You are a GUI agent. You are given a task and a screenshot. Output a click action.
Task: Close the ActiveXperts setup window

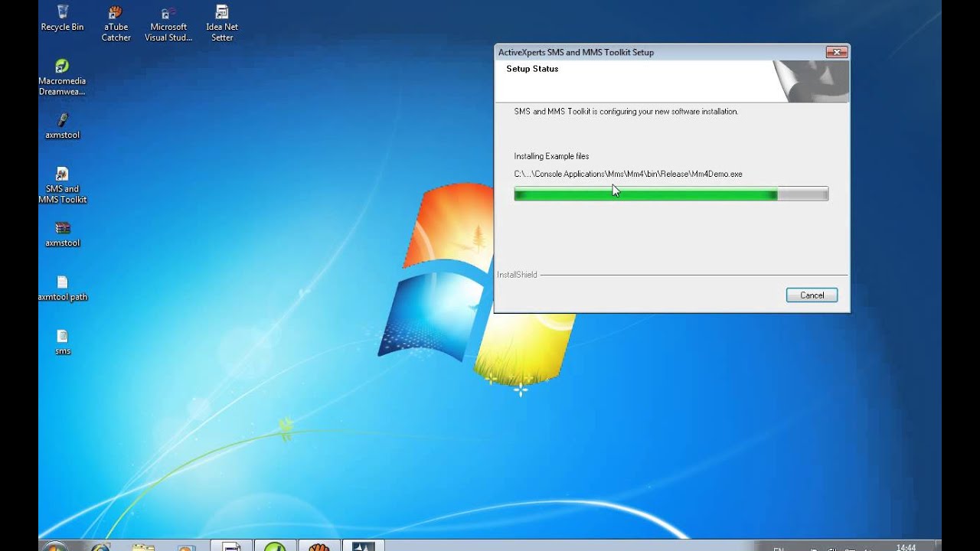836,52
